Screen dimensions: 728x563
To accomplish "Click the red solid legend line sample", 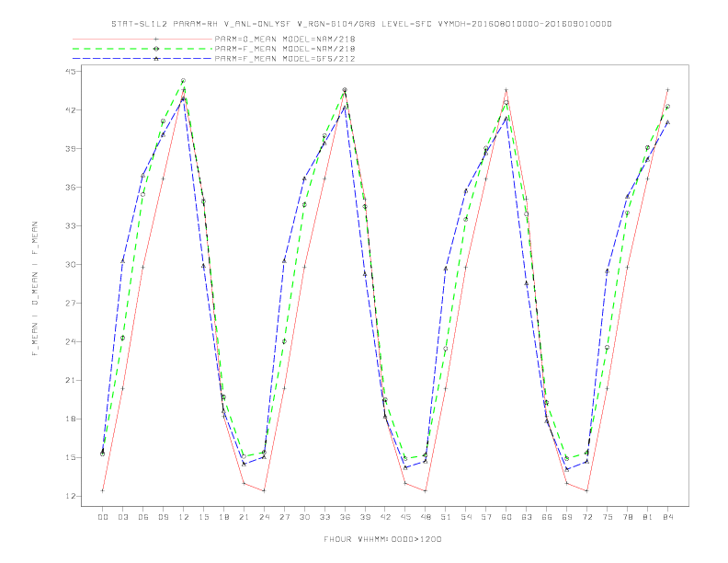I will 142,39.
